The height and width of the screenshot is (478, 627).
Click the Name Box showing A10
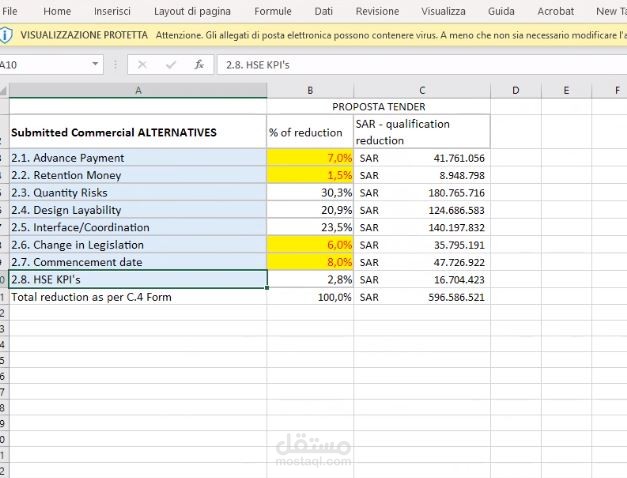(46, 65)
